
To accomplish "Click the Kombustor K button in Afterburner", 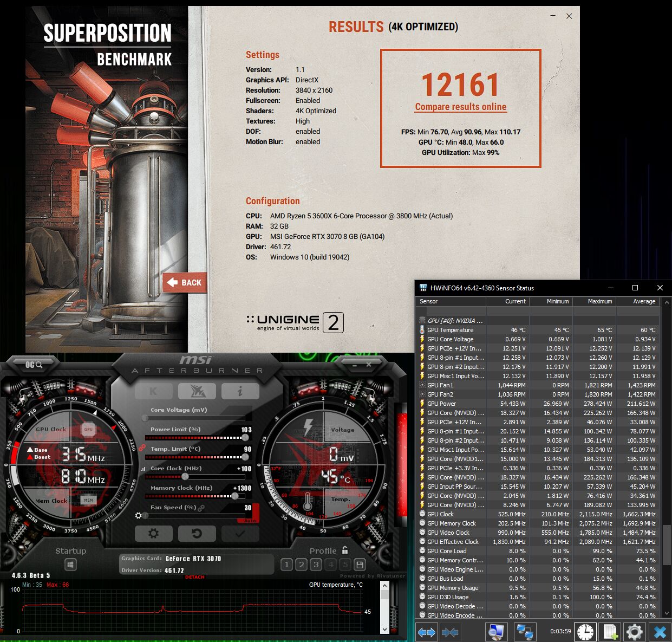I will (153, 391).
